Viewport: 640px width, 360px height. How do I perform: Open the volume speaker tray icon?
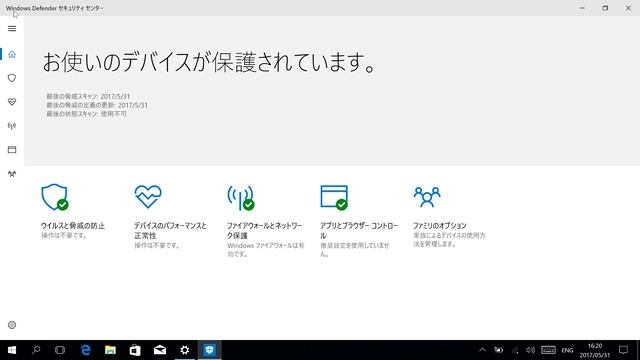pos(530,350)
